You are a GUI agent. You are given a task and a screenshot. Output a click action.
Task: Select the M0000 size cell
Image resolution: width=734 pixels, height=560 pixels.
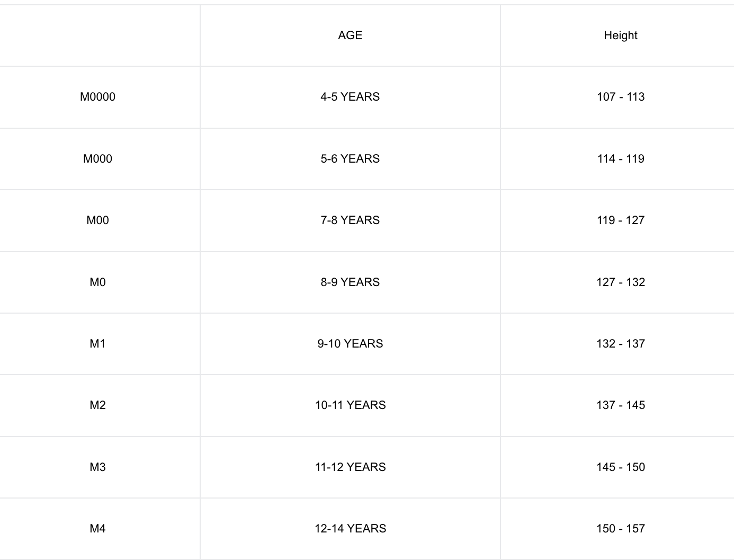click(x=97, y=97)
